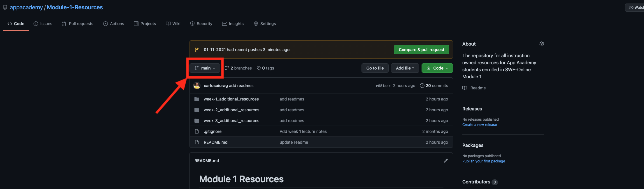Click the file icon of .gitignore
The image size is (644, 189).
pyautogui.click(x=197, y=131)
